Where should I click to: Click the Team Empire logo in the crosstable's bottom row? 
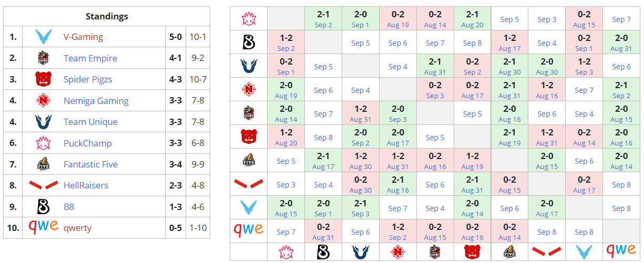point(435,252)
